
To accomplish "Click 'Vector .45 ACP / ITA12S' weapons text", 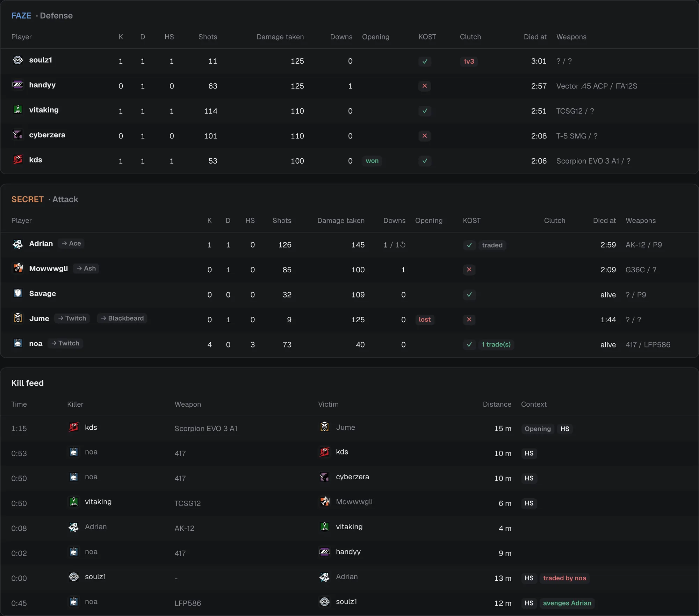I will [x=597, y=86].
